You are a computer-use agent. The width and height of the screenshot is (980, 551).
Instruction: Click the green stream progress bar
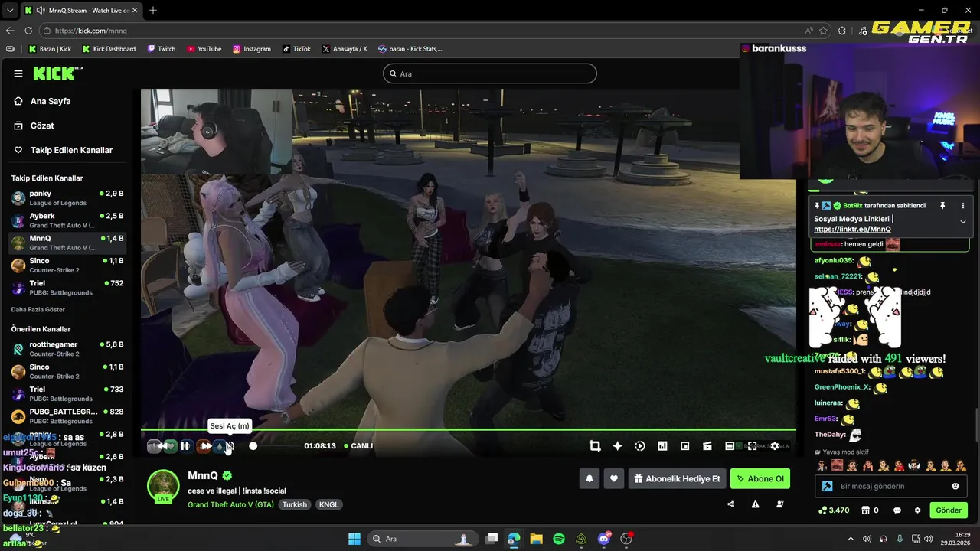(468, 429)
